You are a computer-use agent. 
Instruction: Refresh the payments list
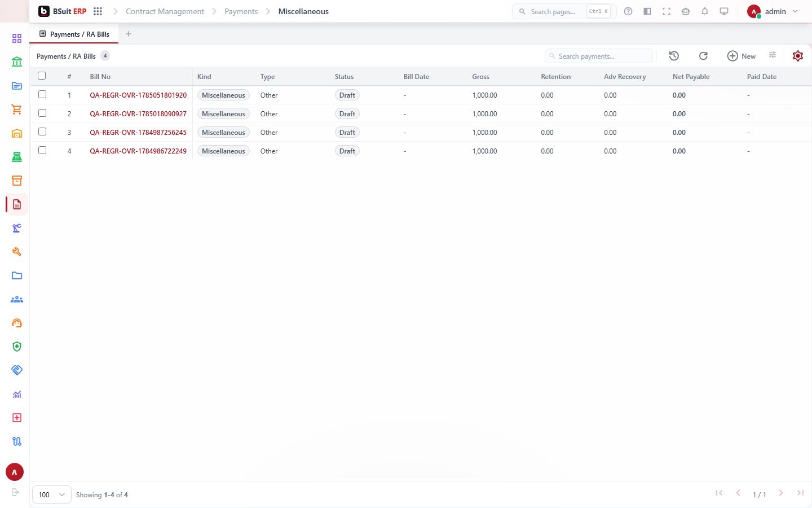point(703,56)
